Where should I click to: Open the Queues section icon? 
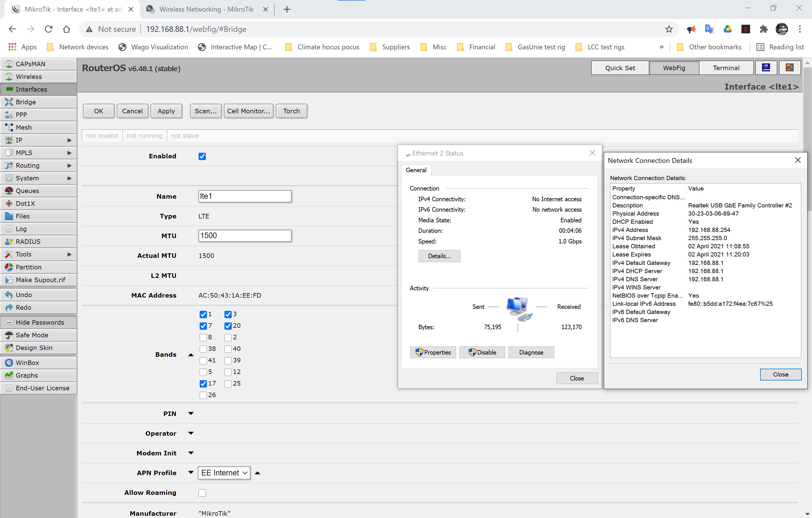tap(9, 191)
